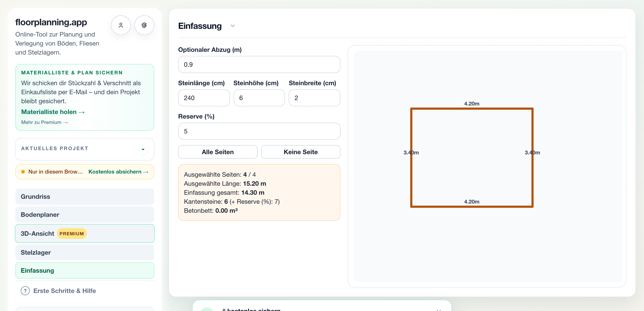Select the Einfassung sidebar item

click(85, 270)
